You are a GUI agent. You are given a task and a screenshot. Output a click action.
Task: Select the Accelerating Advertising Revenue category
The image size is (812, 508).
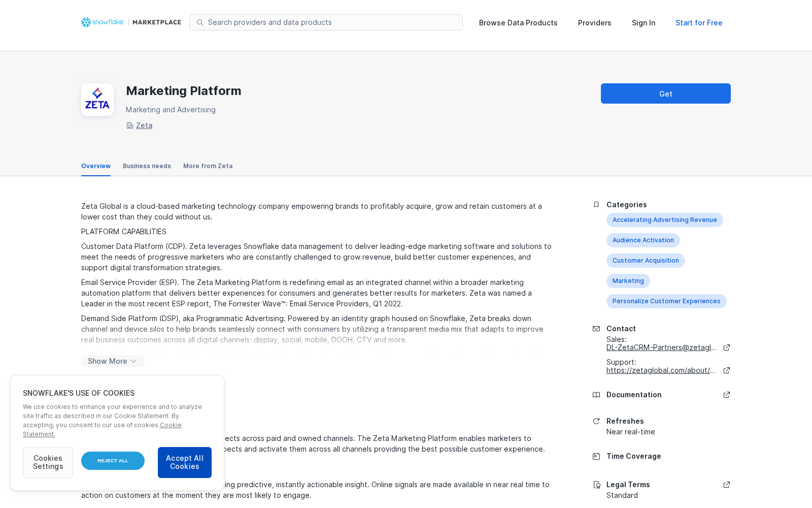665,220
